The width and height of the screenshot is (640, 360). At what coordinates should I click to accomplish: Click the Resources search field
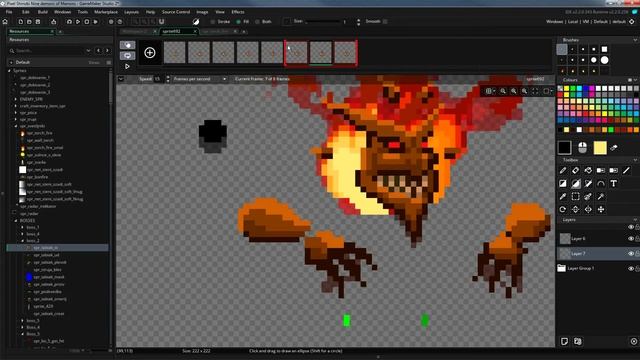tap(48, 51)
